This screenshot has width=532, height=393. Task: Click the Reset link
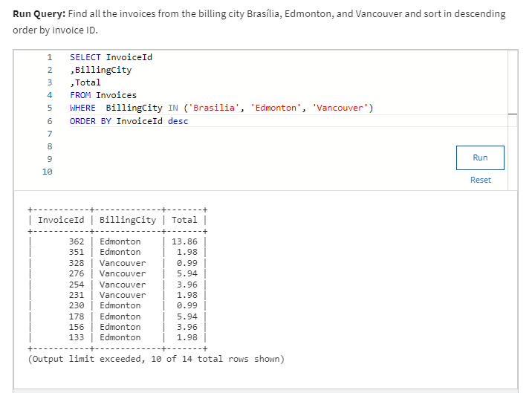point(480,180)
